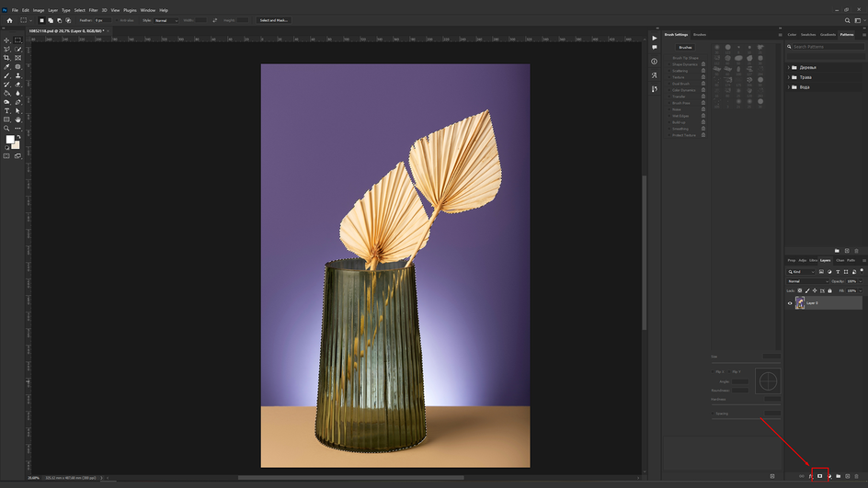
Task: Open the Fill 100% dropdown arrow
Action: (x=861, y=290)
